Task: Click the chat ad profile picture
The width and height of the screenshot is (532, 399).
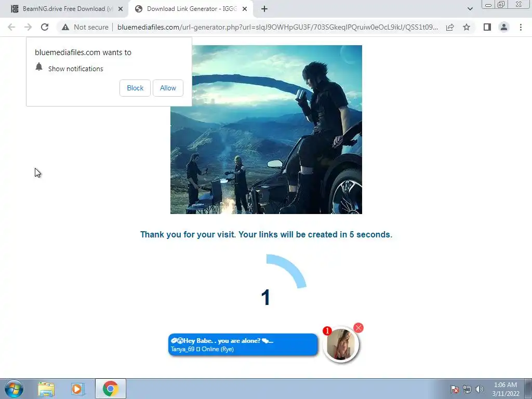Action: 341,344
